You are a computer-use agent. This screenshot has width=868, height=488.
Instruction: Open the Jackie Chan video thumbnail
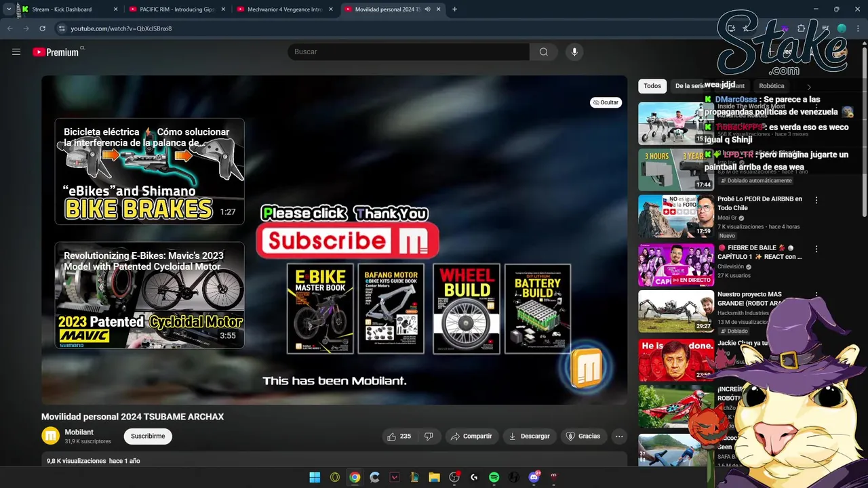[676, 360]
